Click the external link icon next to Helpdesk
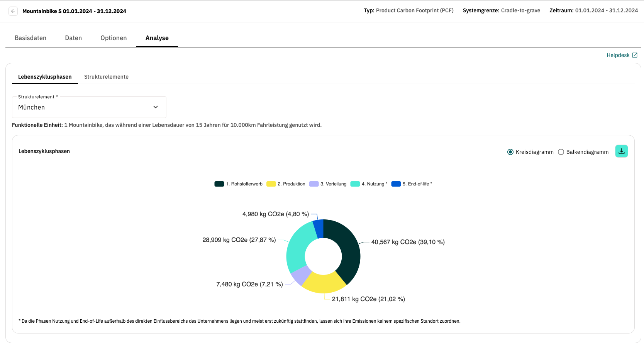The height and width of the screenshot is (347, 644). (635, 55)
